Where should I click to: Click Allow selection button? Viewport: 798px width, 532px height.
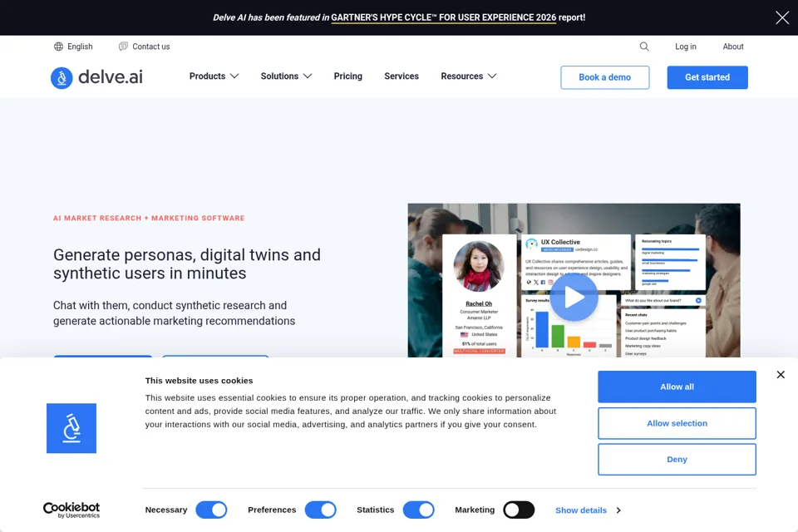click(677, 423)
